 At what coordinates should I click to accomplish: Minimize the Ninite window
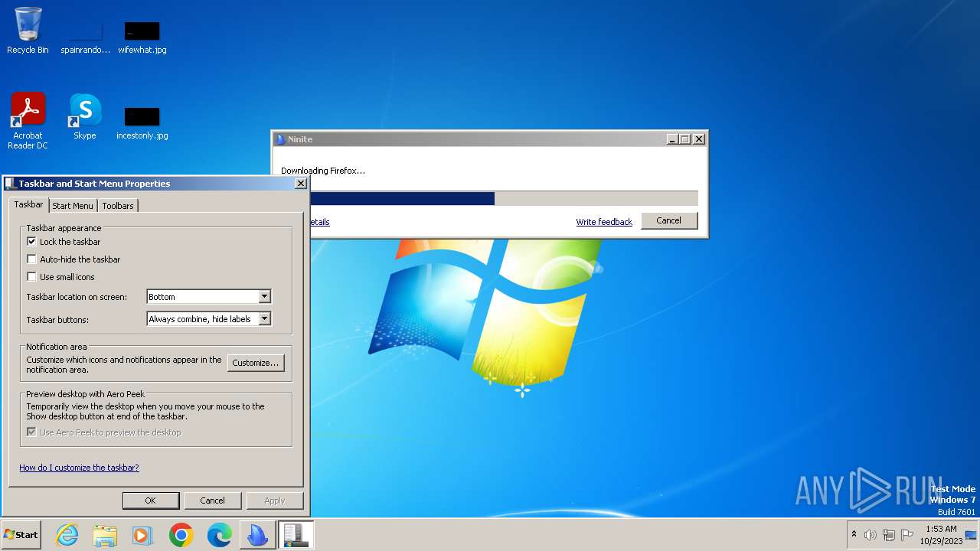(x=672, y=139)
